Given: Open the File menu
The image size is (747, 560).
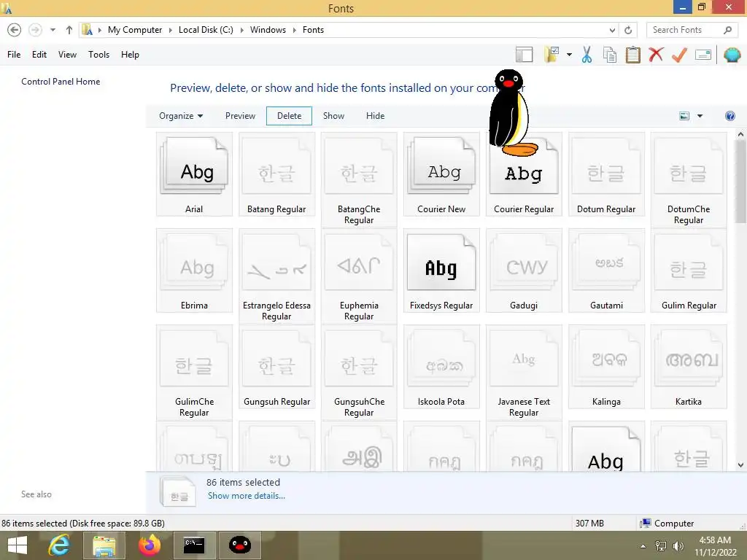Looking at the screenshot, I should point(14,55).
